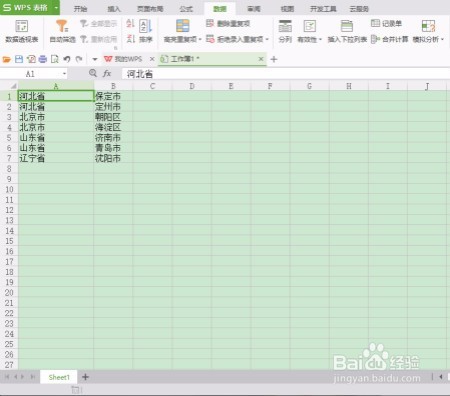
Task: Open the sort and filter group launcher
Action: [x=116, y=48]
